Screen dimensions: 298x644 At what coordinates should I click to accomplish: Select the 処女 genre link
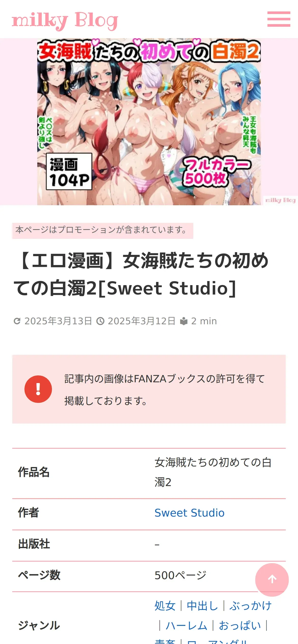coord(165,606)
